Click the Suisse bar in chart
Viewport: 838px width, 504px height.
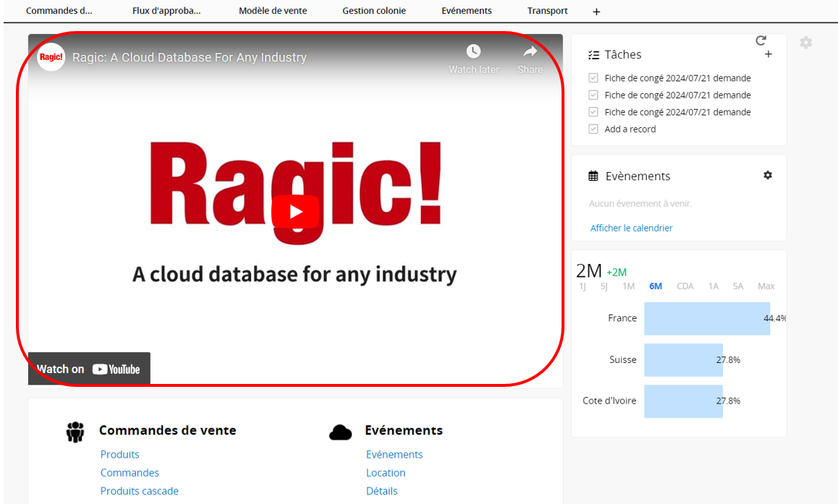point(684,360)
